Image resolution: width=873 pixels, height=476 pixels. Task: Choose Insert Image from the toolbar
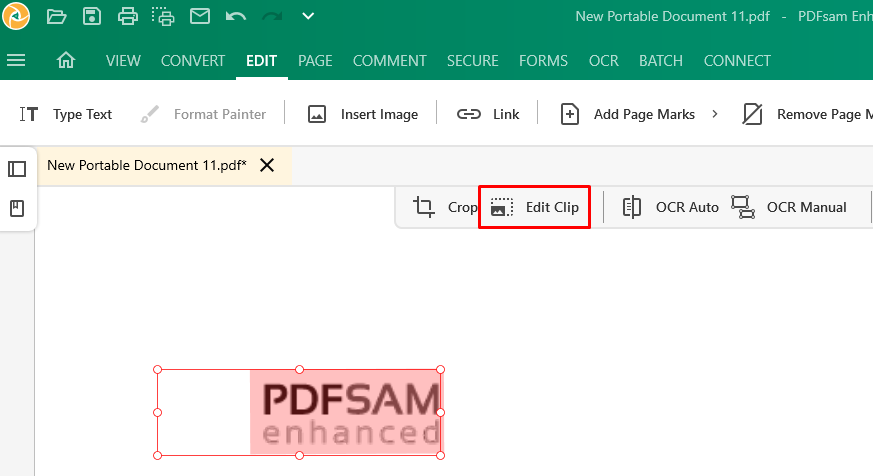pos(362,114)
